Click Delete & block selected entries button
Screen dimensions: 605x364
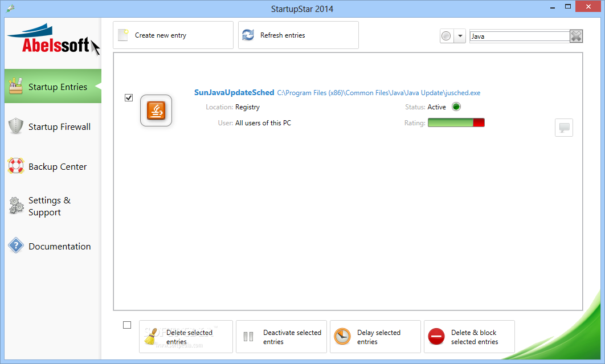click(x=469, y=337)
